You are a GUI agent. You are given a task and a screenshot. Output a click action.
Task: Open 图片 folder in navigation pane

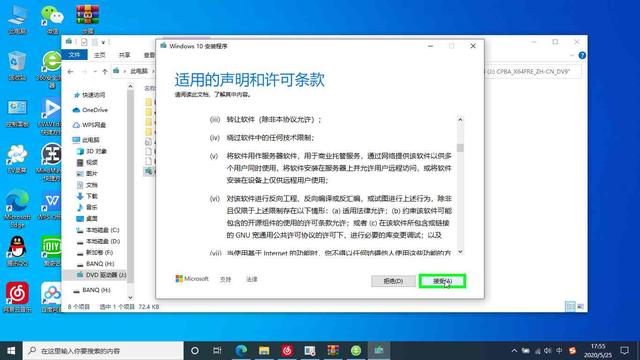coord(92,173)
